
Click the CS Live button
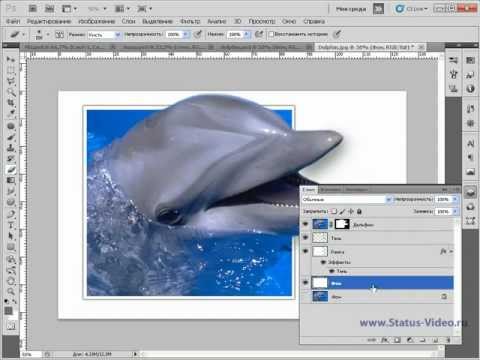pyautogui.click(x=411, y=9)
